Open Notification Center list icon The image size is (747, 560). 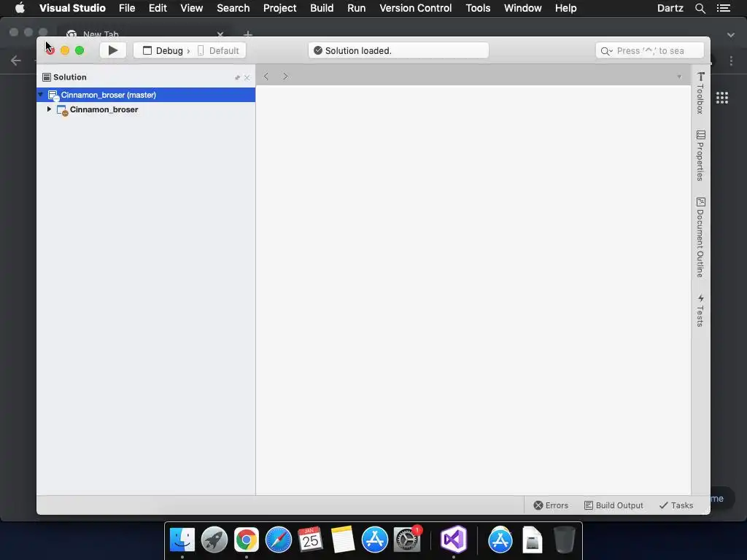[724, 8]
